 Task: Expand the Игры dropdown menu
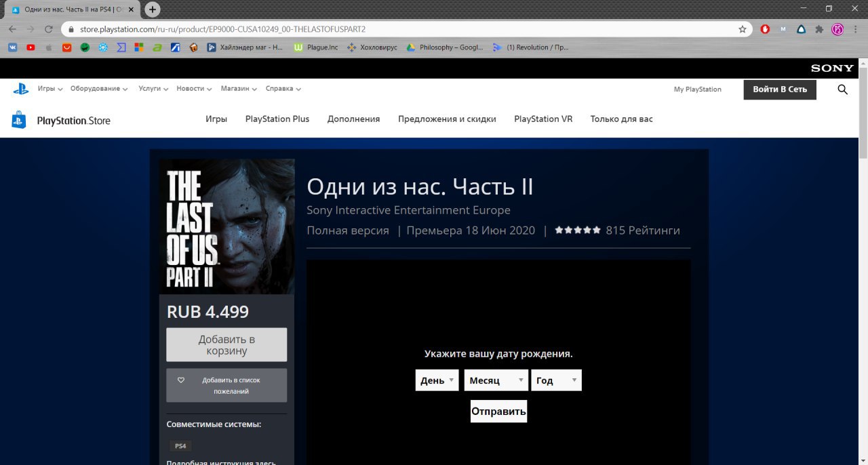pos(50,89)
